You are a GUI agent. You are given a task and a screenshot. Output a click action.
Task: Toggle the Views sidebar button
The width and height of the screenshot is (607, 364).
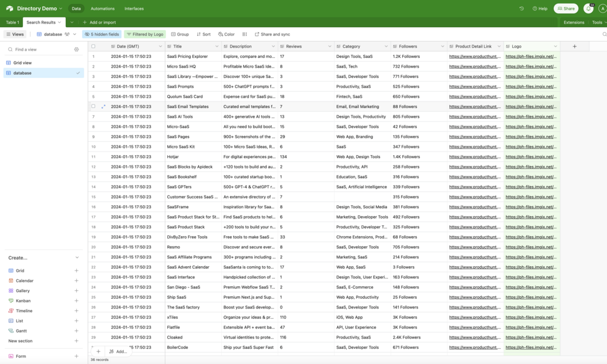click(x=14, y=34)
